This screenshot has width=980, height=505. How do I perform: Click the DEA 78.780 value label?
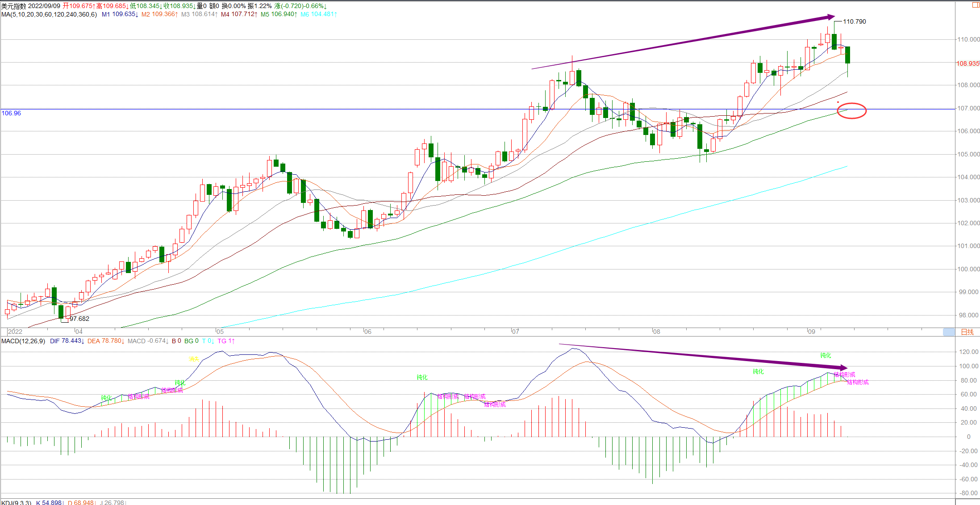click(106, 341)
